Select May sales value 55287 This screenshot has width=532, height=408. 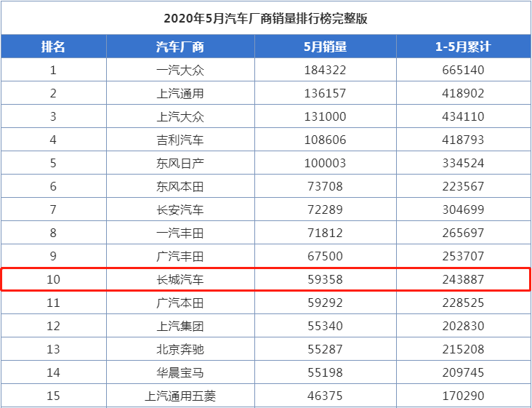tap(326, 349)
